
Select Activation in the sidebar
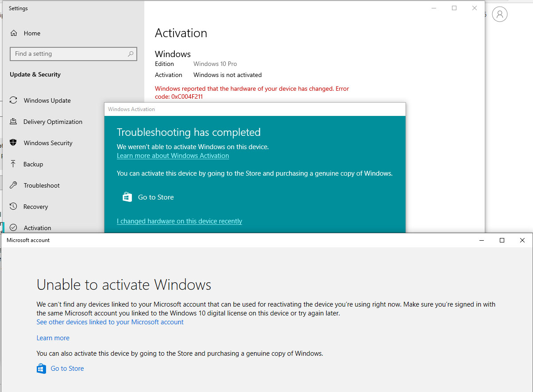(37, 228)
